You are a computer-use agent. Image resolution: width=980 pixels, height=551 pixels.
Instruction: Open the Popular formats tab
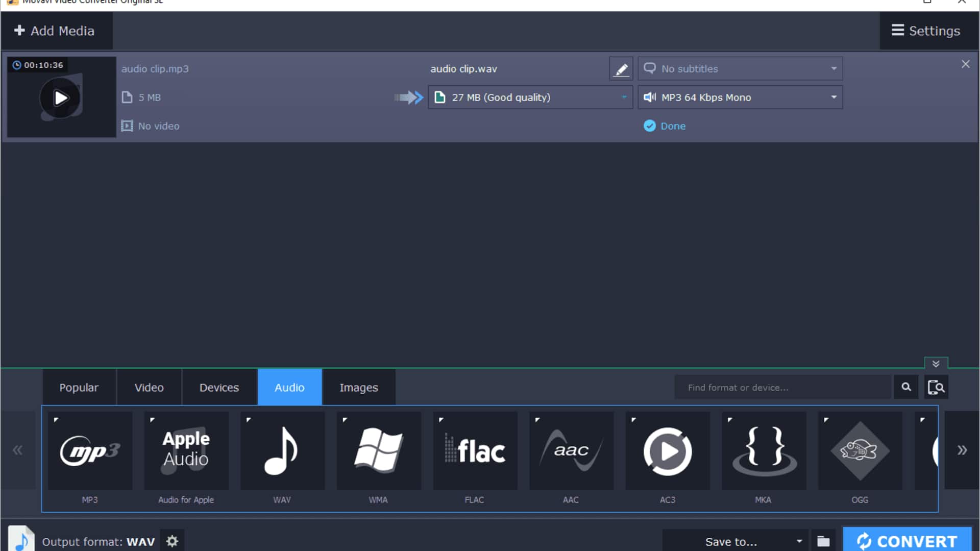pyautogui.click(x=79, y=387)
